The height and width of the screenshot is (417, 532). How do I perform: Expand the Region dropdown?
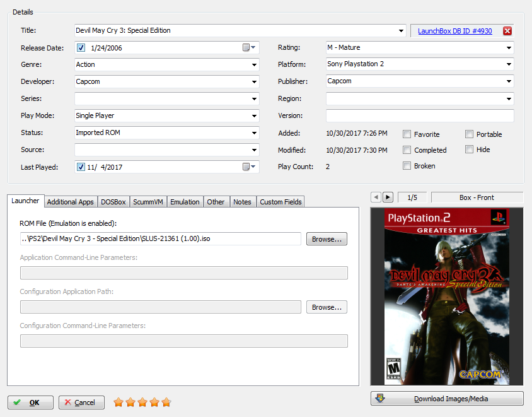pos(509,99)
